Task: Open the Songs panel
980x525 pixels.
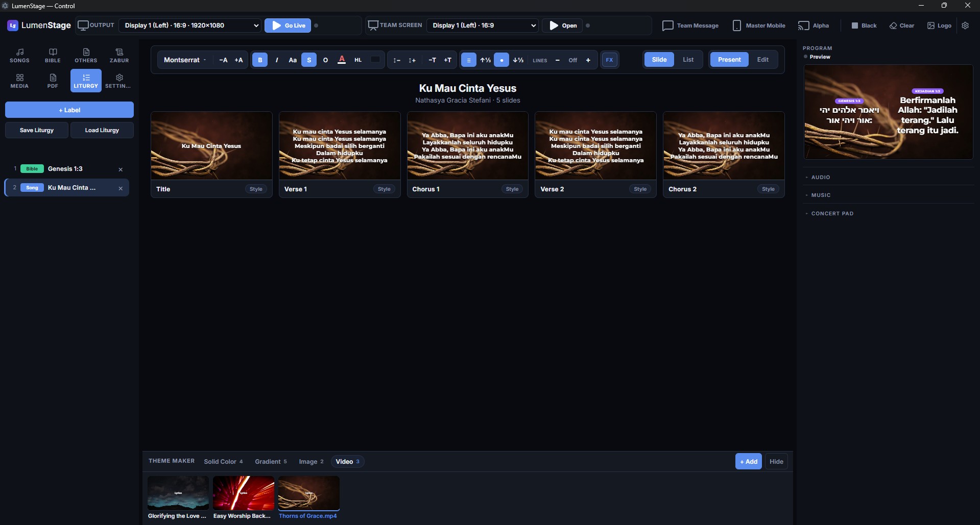Action: (x=19, y=55)
